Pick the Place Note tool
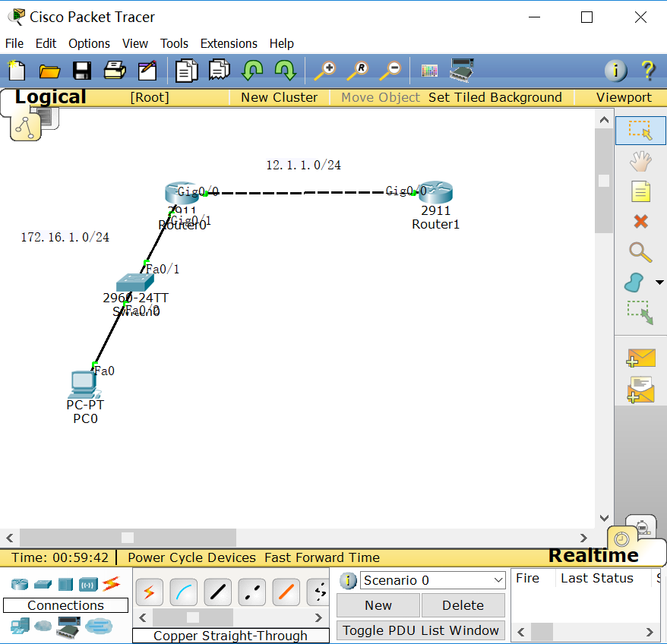Image resolution: width=667 pixels, height=644 pixels. click(640, 191)
